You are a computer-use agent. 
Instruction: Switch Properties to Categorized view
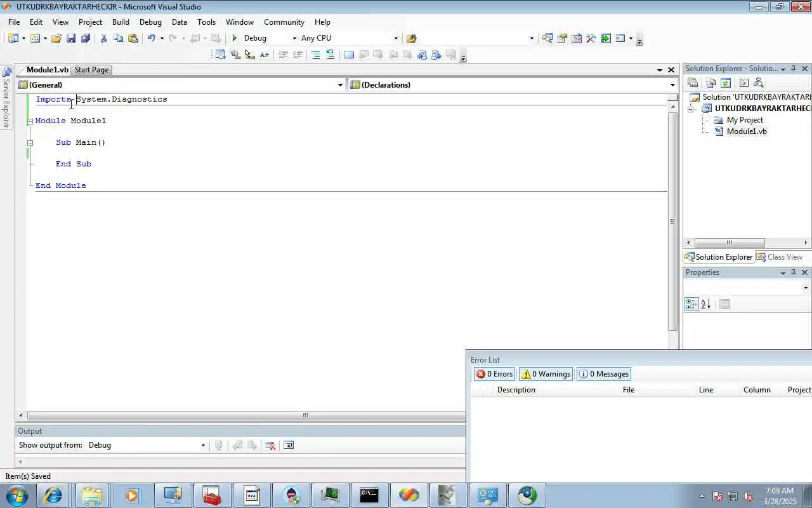point(691,304)
